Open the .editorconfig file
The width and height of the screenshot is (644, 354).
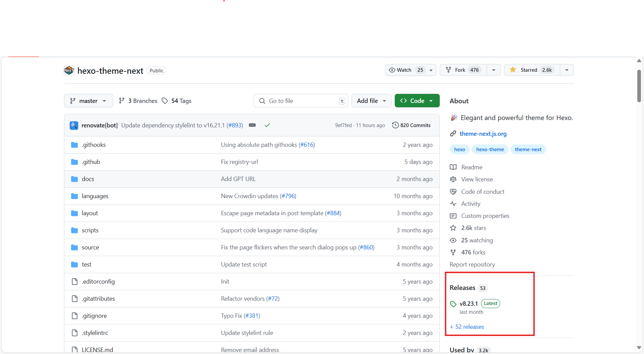(98, 282)
